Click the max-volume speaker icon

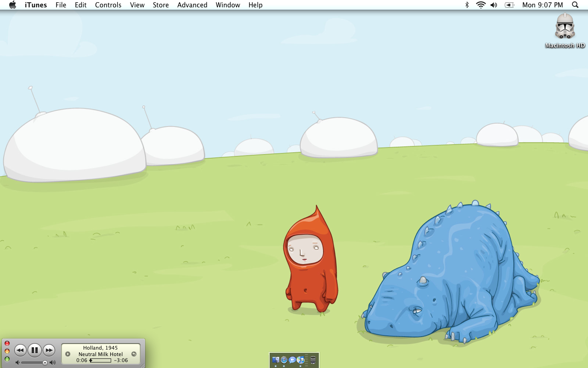click(52, 362)
